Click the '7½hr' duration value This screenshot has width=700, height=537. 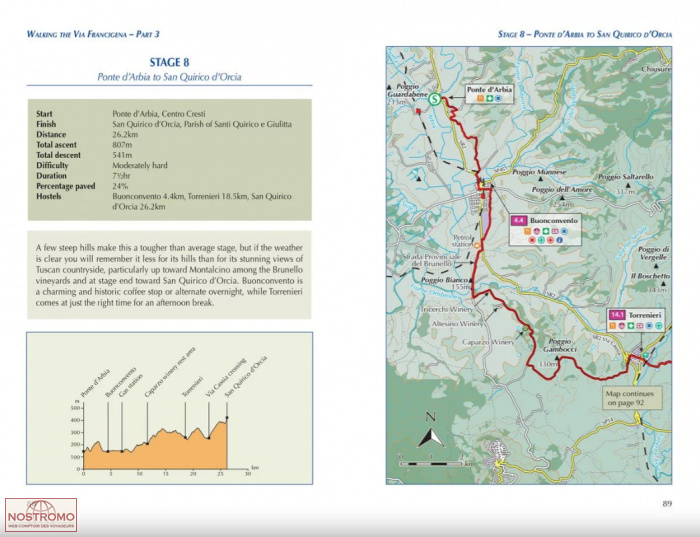click(121, 175)
